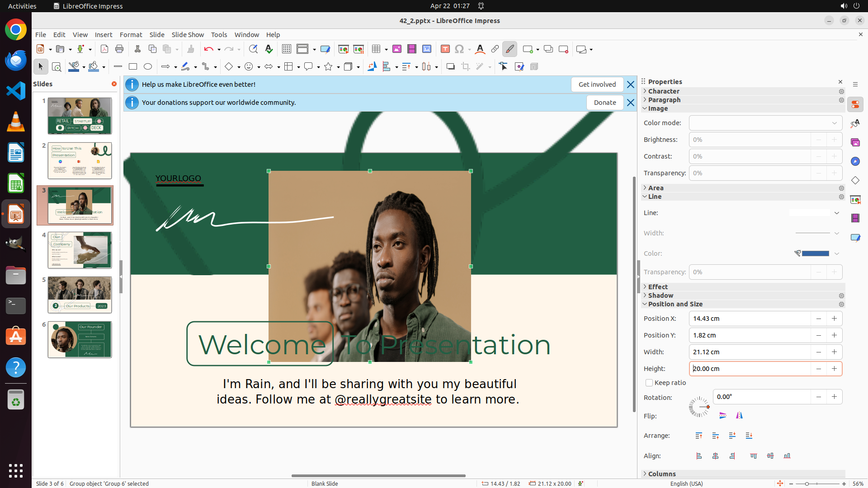This screenshot has width=868, height=488.
Task: Click the Export as PDF toolbar icon
Action: tap(104, 49)
